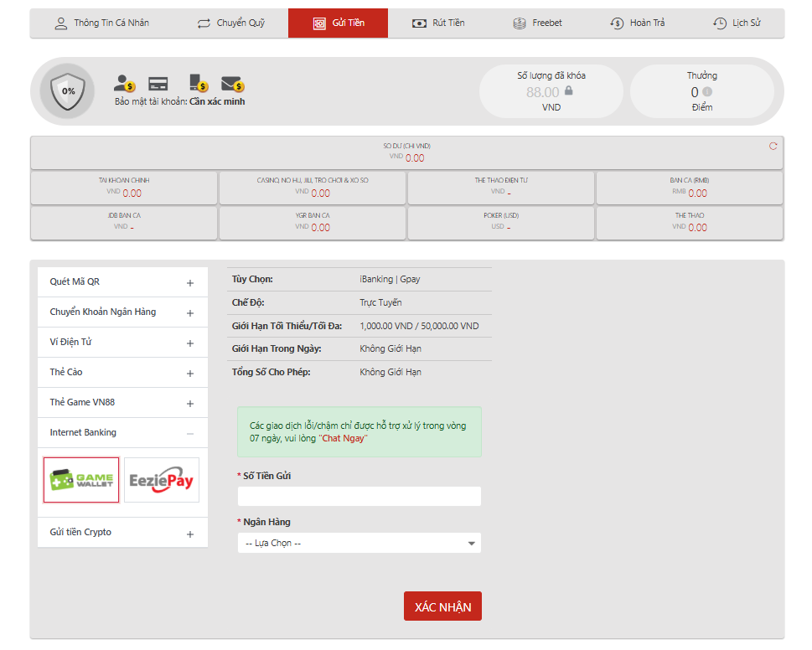The image size is (812, 650).
Task: Click the email verification icon
Action: coord(232,84)
